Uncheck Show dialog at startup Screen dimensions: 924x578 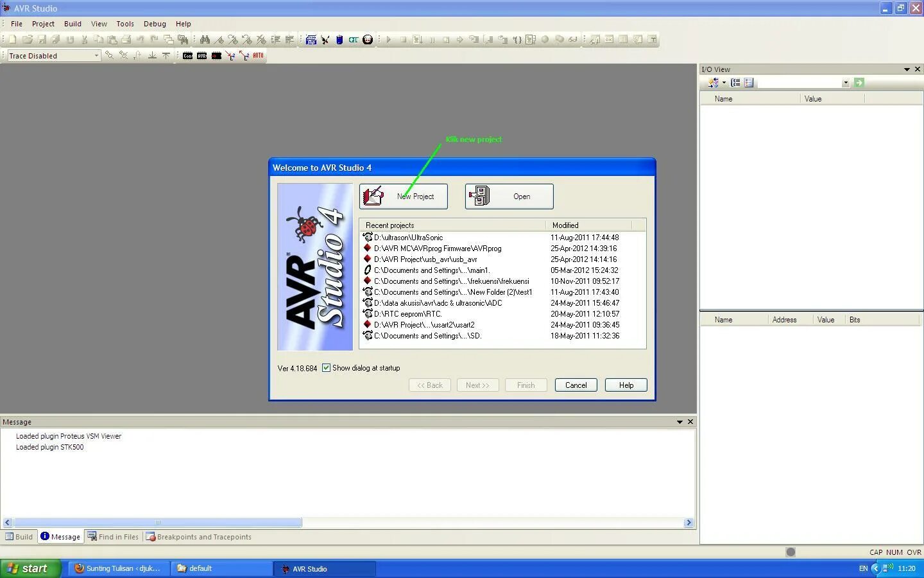click(327, 368)
